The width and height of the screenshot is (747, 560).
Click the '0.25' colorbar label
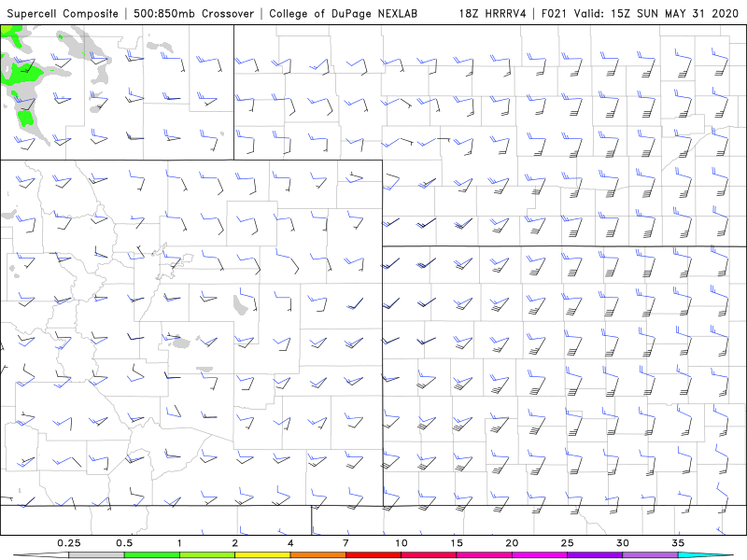[69, 543]
